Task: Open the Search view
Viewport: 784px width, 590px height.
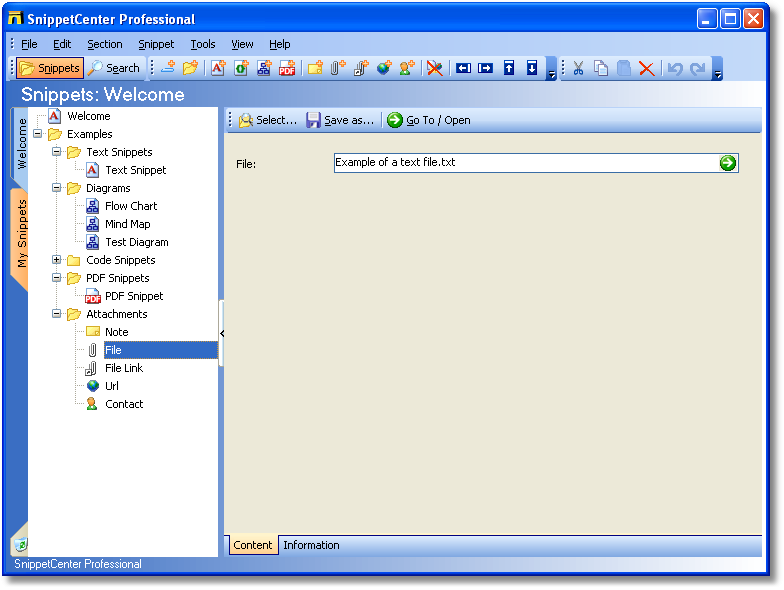Action: [x=114, y=68]
